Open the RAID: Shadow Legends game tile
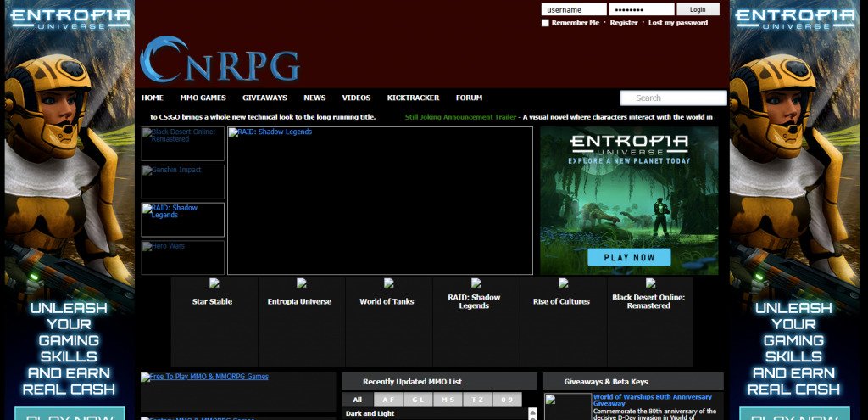This screenshot has height=420, width=868. [x=476, y=322]
